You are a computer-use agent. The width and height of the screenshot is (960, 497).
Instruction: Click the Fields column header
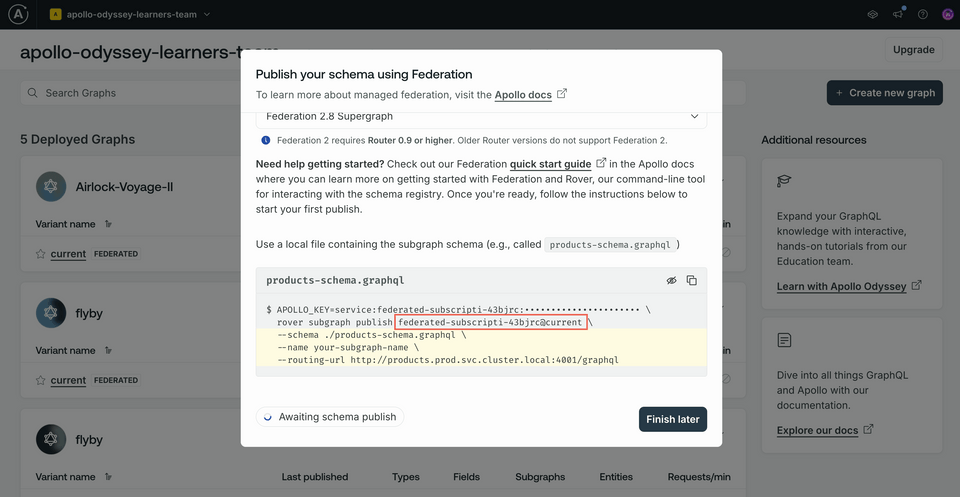click(x=467, y=477)
